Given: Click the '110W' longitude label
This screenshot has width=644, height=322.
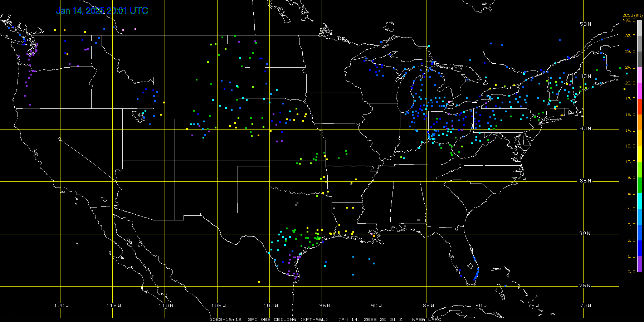Looking at the screenshot, I should (166, 306).
